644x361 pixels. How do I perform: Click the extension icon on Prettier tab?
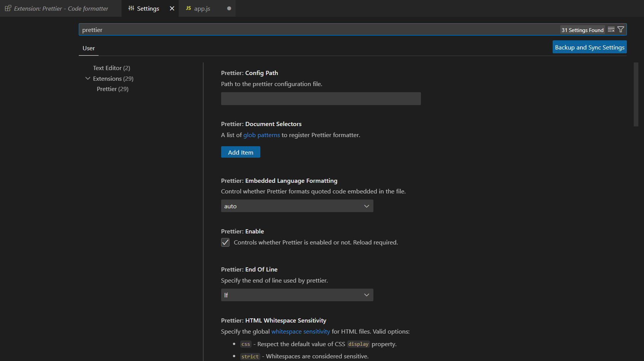tap(8, 8)
